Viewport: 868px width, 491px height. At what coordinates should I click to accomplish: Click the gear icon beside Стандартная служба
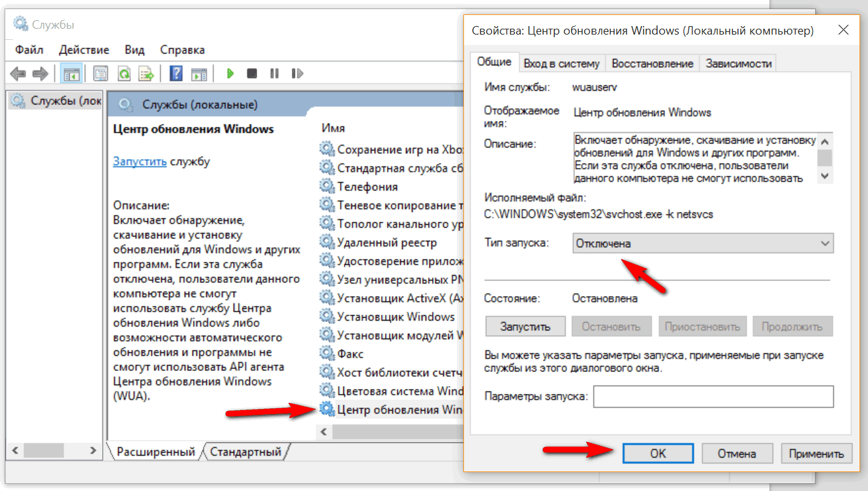[x=326, y=168]
